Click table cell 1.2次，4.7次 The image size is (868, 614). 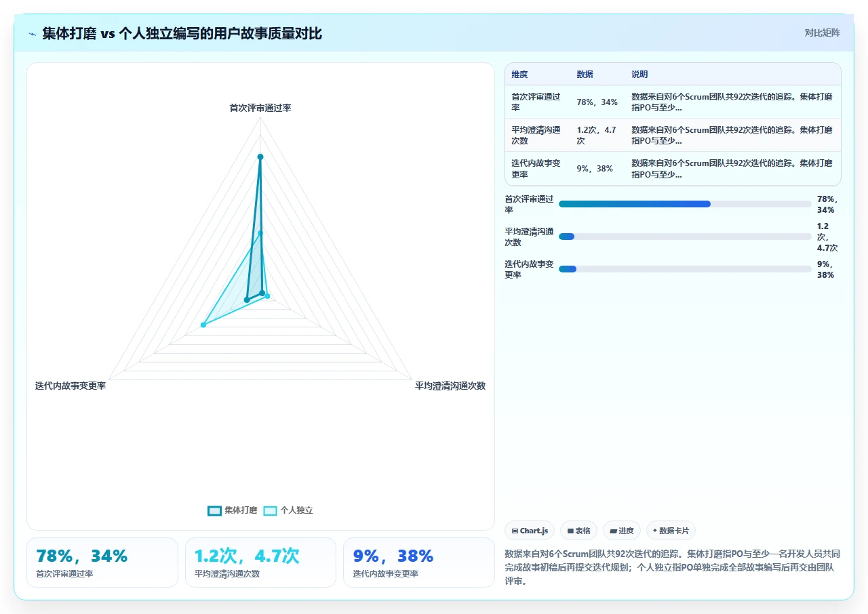pos(597,136)
